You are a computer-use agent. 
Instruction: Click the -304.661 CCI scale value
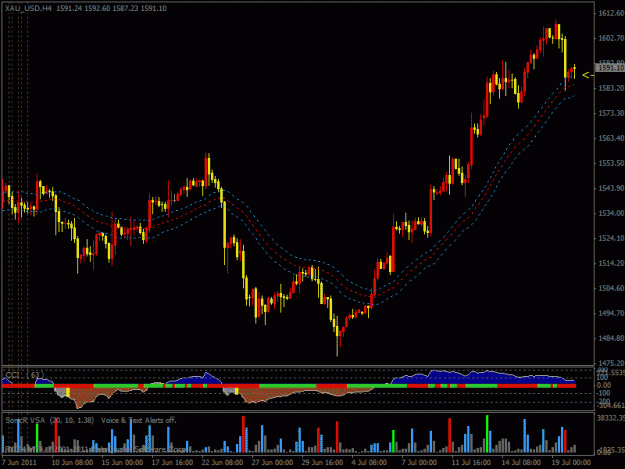coord(610,405)
